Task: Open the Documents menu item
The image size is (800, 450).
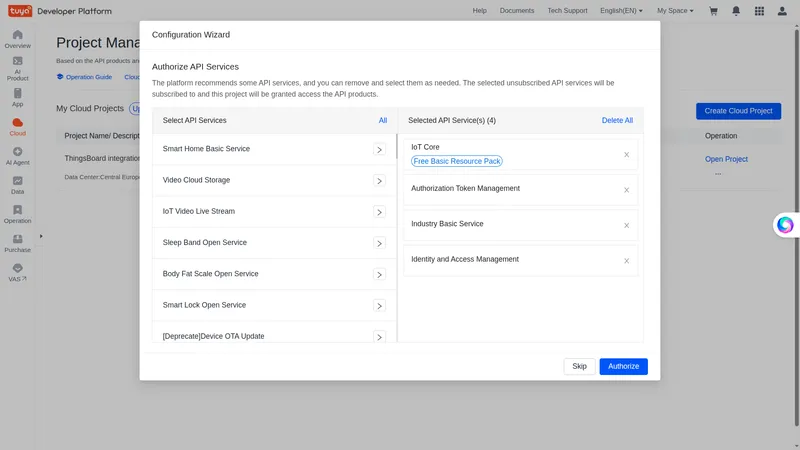Action: [517, 11]
